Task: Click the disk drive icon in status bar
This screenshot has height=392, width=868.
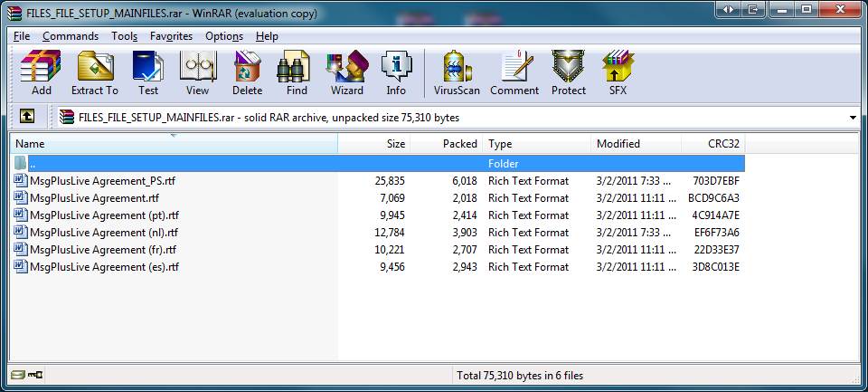Action: (18, 375)
